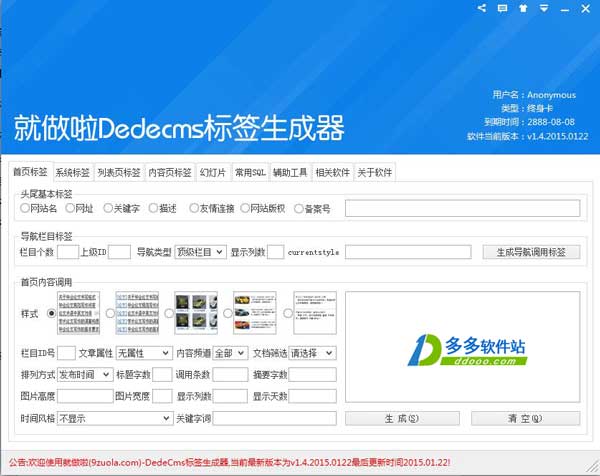Screen dimensions: 600x476
Task: Click the 栏目ID号 input field
Action: tap(66, 353)
